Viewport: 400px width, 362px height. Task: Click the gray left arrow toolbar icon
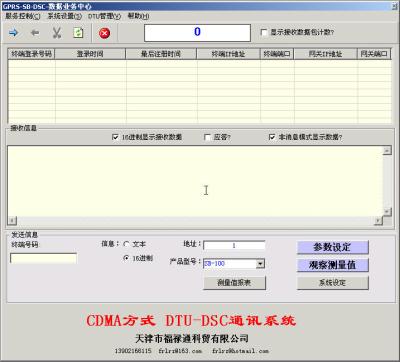coord(35,33)
